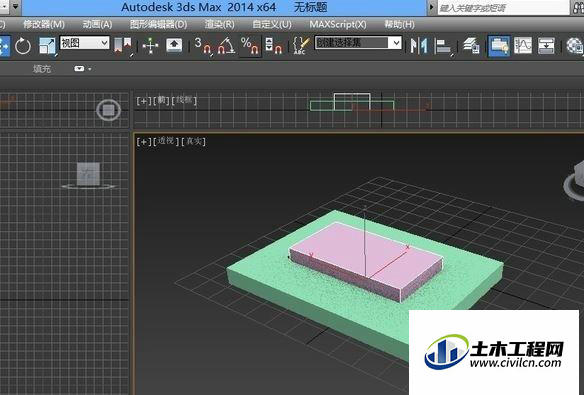Click the [真实] shading label
584x395 pixels.
[x=193, y=141]
